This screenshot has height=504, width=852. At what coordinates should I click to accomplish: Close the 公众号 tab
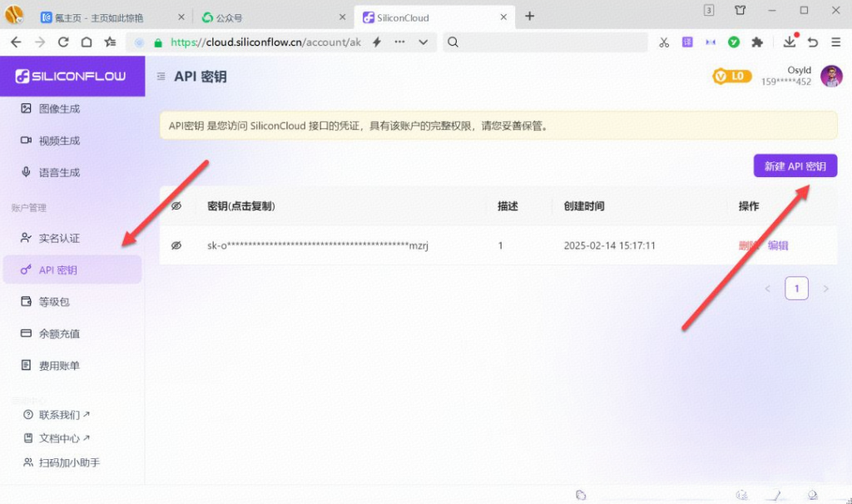[342, 17]
